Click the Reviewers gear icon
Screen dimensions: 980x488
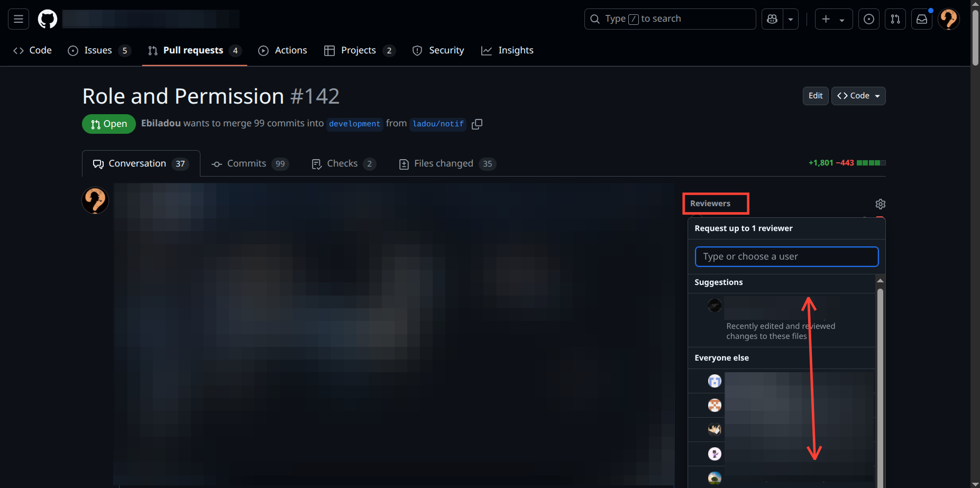tap(880, 204)
